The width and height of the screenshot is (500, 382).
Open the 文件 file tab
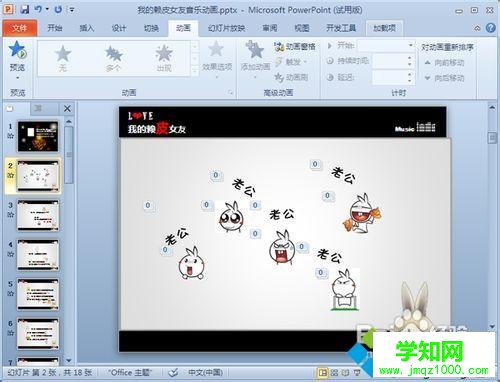(20, 28)
